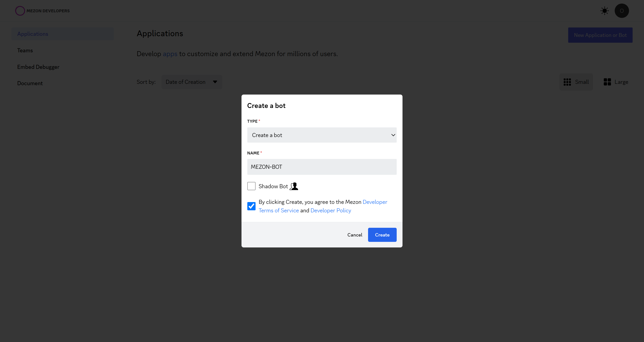
Task: Open the Developer Policy link
Action: pos(330,211)
